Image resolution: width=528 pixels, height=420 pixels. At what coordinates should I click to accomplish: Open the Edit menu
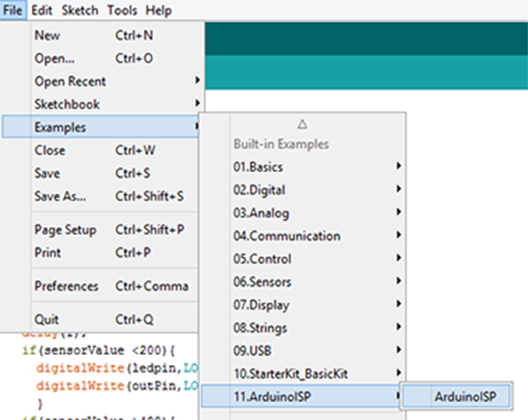tap(41, 11)
